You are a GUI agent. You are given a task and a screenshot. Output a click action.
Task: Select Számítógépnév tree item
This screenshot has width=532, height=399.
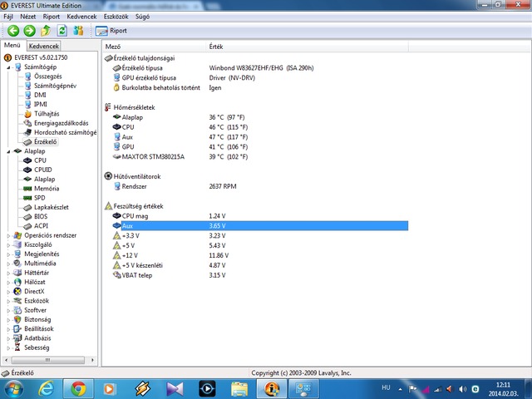[x=56, y=86]
